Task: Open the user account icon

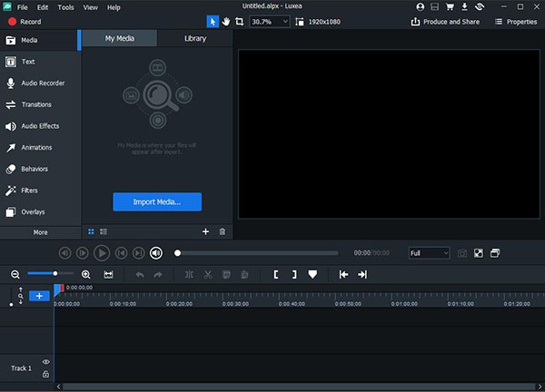Action: (421, 6)
